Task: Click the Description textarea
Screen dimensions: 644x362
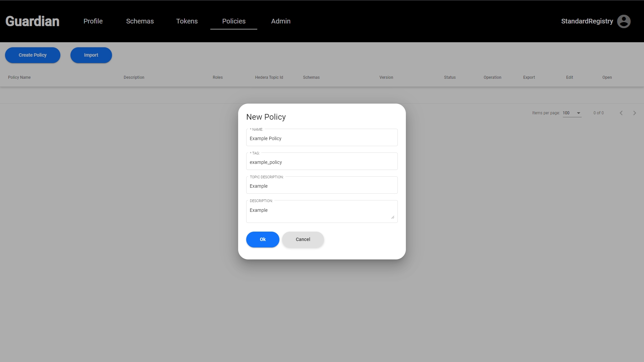Action: [319, 211]
